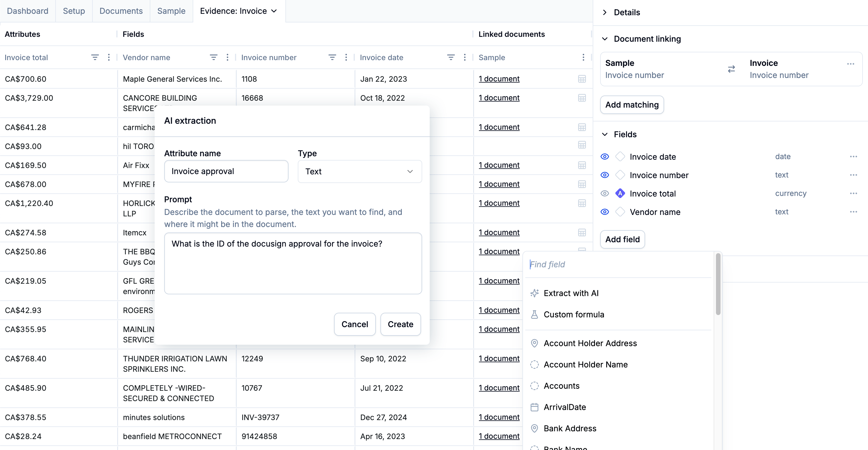Screen dimensions: 868x450
Task: Toggle visibility of Invoice total field
Action: click(605, 194)
